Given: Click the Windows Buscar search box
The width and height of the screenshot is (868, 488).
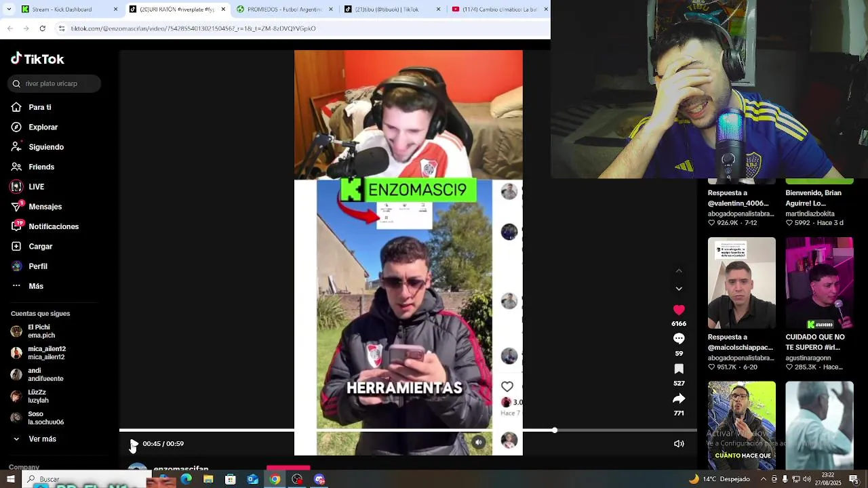Looking at the screenshot, I should 85,479.
